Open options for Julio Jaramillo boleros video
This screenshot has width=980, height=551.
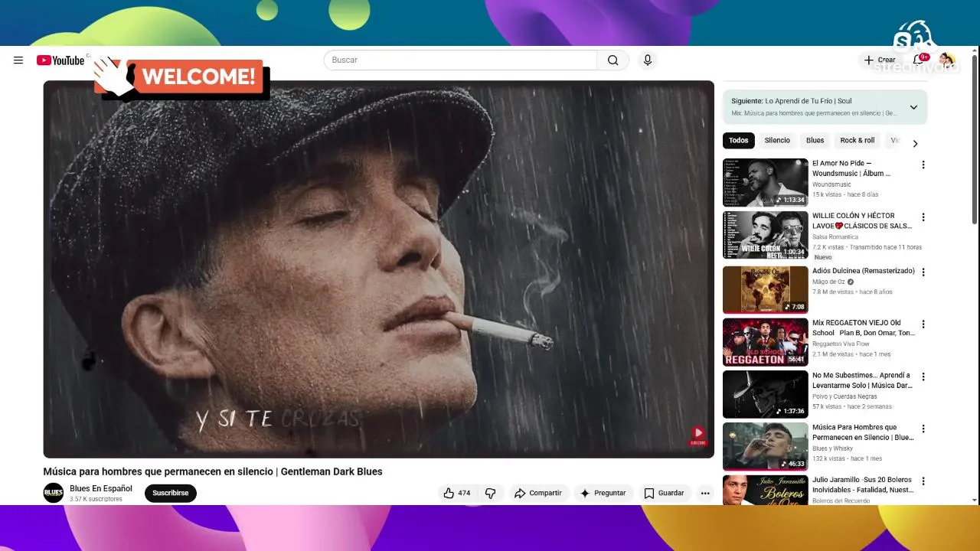[923, 481]
